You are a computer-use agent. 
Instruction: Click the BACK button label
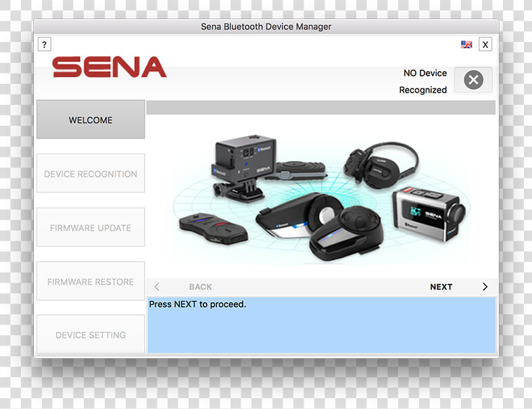tap(201, 287)
